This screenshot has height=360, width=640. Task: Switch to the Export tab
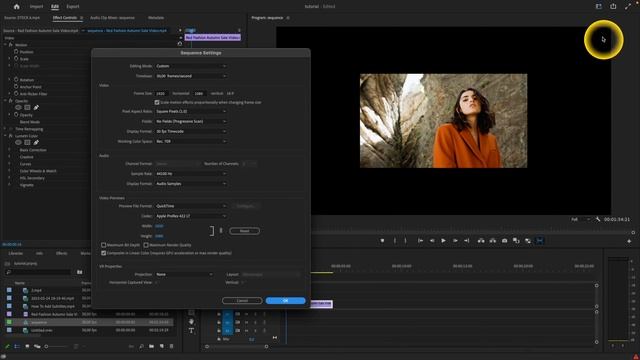(73, 7)
